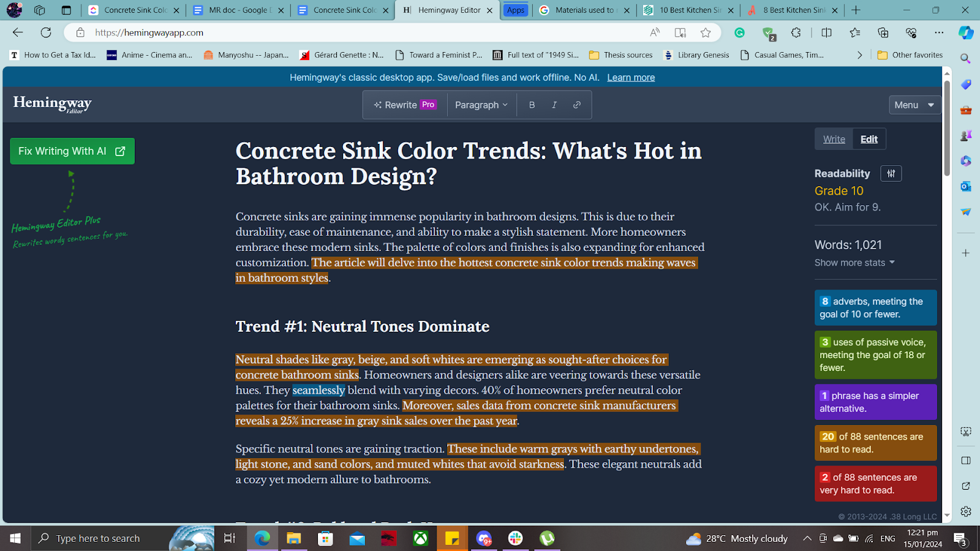Click the browser back arrow
980x551 pixels.
(18, 32)
